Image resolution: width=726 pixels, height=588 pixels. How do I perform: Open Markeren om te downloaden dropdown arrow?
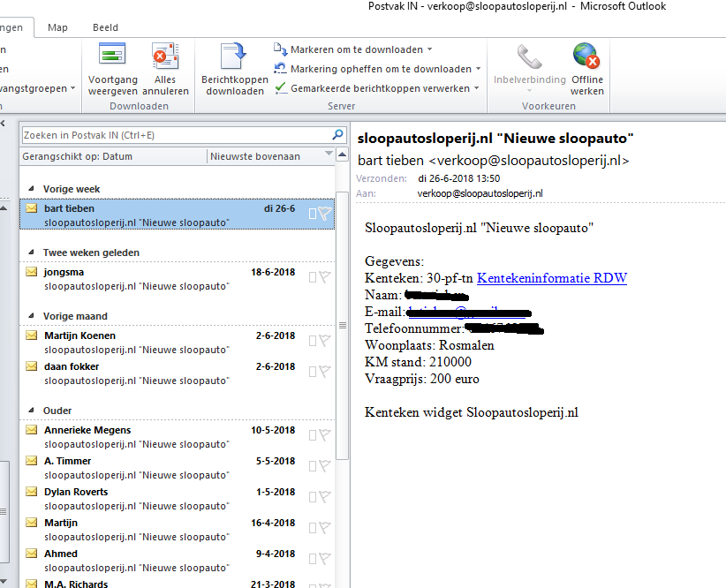(x=429, y=49)
